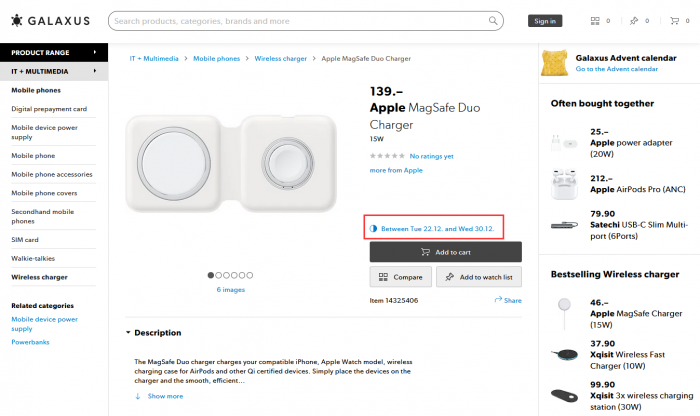Screen dimensions: 700x416
Task: Open the watch list pin icon in header
Action: tap(633, 20)
